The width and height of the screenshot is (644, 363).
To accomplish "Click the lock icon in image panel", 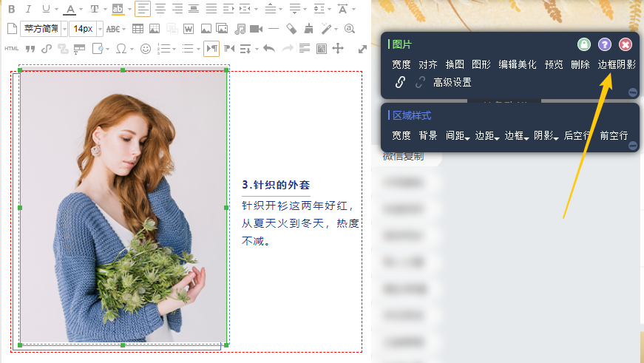I will 584,44.
